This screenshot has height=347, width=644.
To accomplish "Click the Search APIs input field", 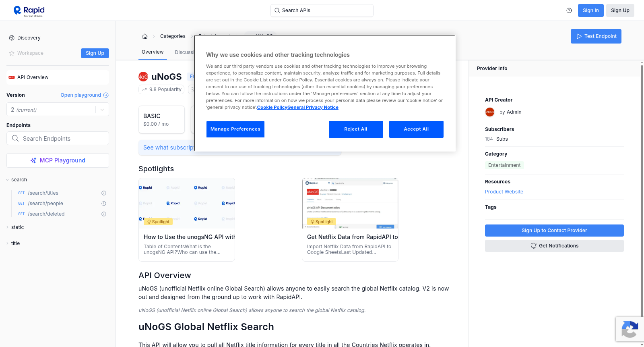I will [x=322, y=10].
